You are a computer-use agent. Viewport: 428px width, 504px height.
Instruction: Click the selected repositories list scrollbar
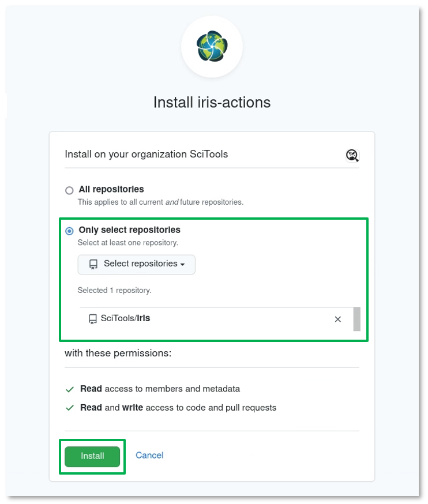356,319
